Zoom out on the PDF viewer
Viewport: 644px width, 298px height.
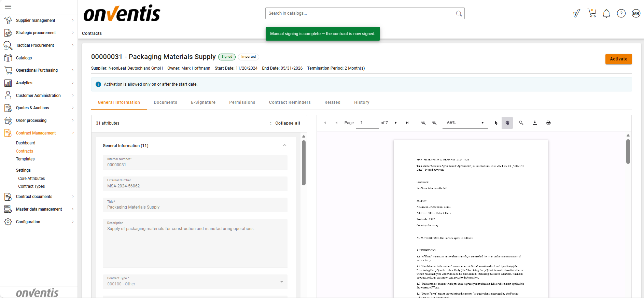coord(423,123)
